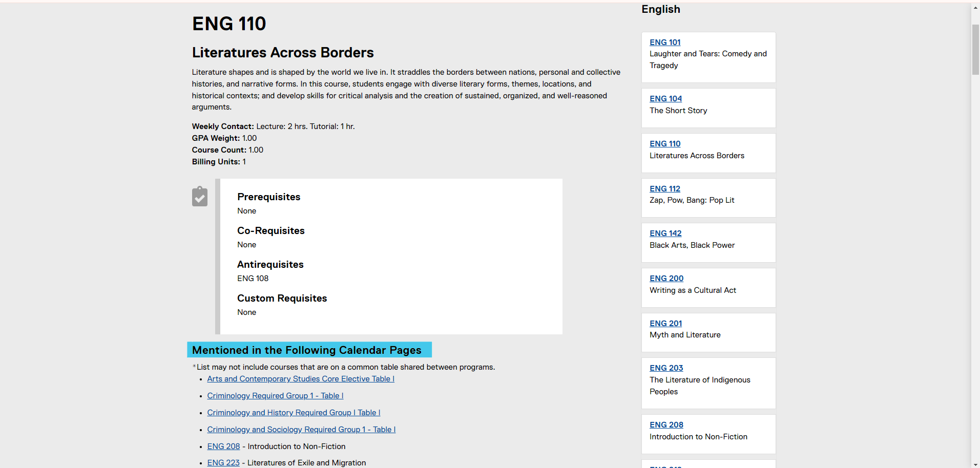The image size is (980, 468).
Task: Click the scrollbar up arrow
Action: [975, 8]
